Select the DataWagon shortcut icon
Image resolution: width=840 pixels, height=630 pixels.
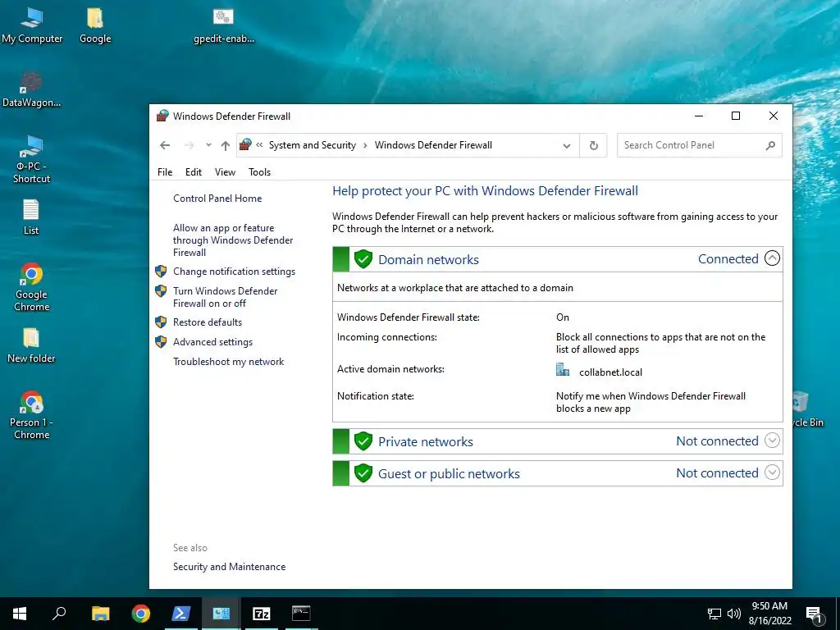pos(31,89)
